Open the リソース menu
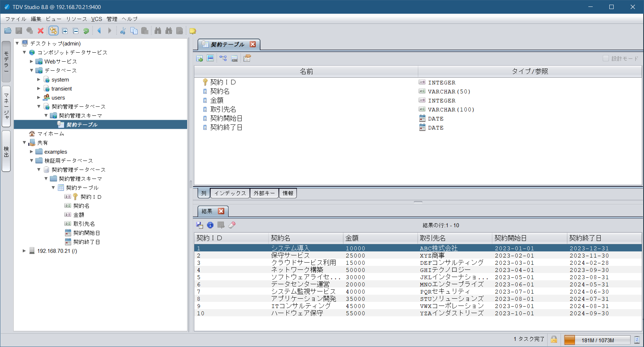Viewport: 644px width, 347px height. (x=76, y=19)
